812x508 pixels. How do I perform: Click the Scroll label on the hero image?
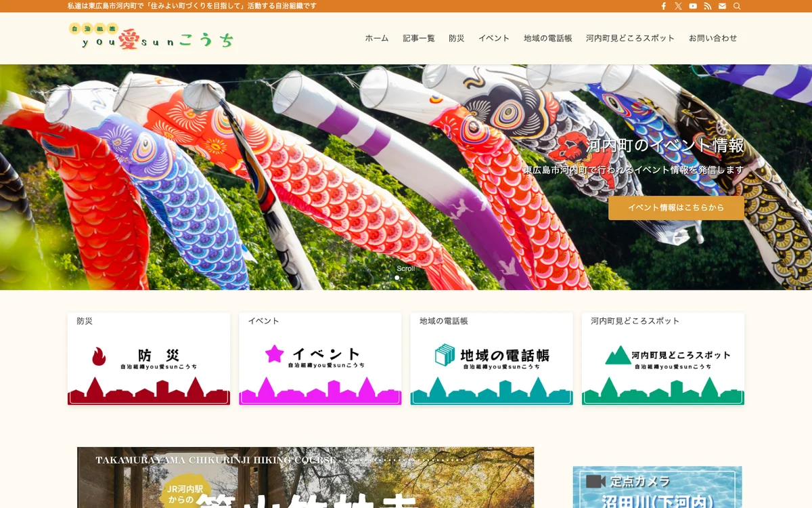[406, 268]
